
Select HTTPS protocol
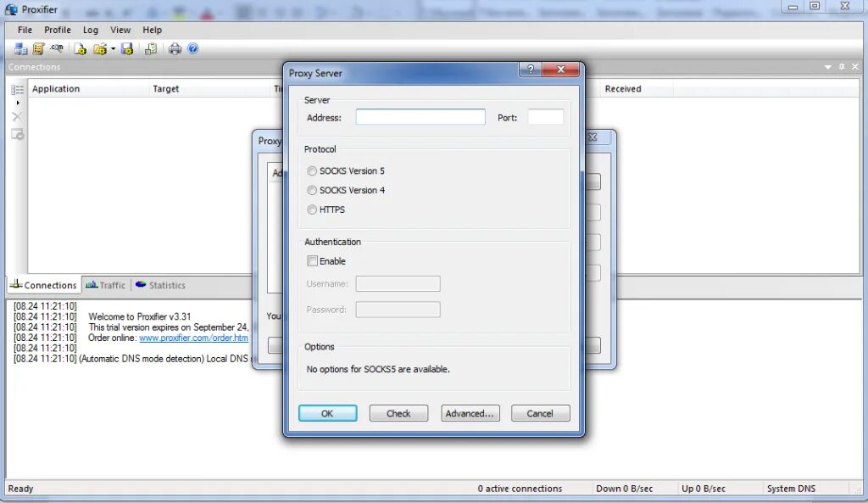coord(326,210)
